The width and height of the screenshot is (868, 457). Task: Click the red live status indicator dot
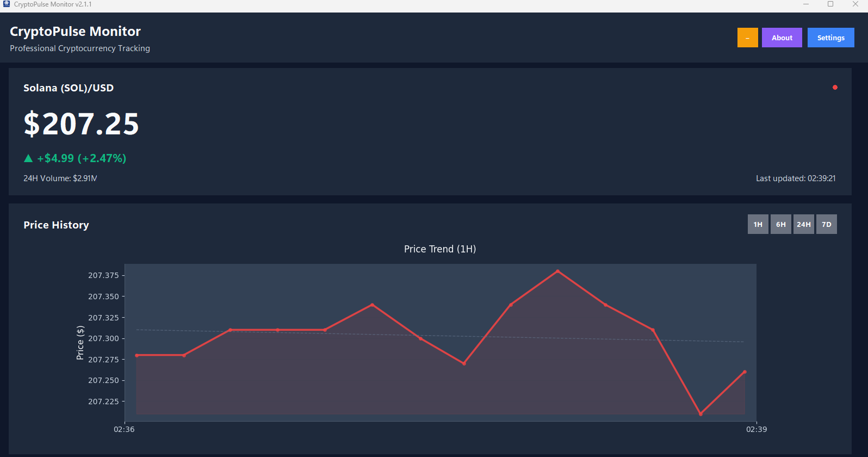pos(835,87)
